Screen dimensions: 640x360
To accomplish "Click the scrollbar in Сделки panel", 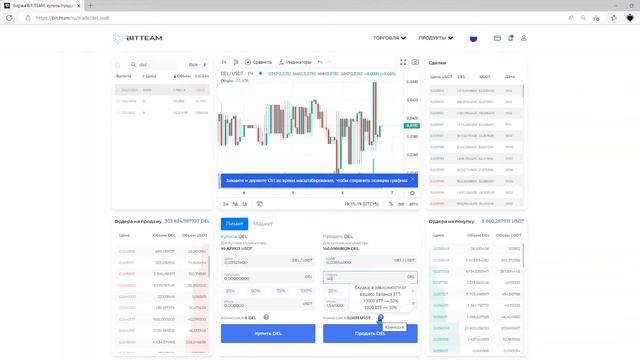I will click(523, 91).
